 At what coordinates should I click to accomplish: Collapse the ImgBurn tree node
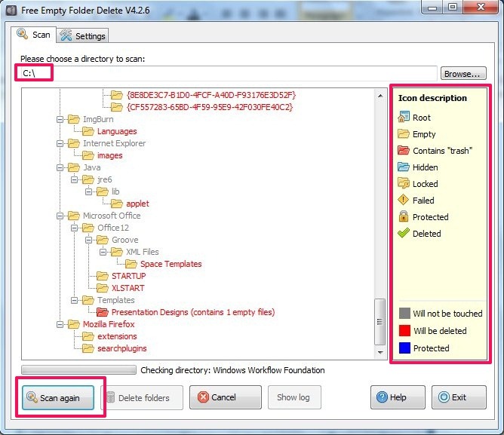[60, 120]
